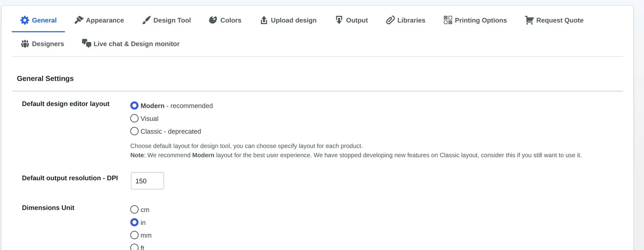Open the Libraries tab
The width and height of the screenshot is (644, 250).
pos(406,20)
